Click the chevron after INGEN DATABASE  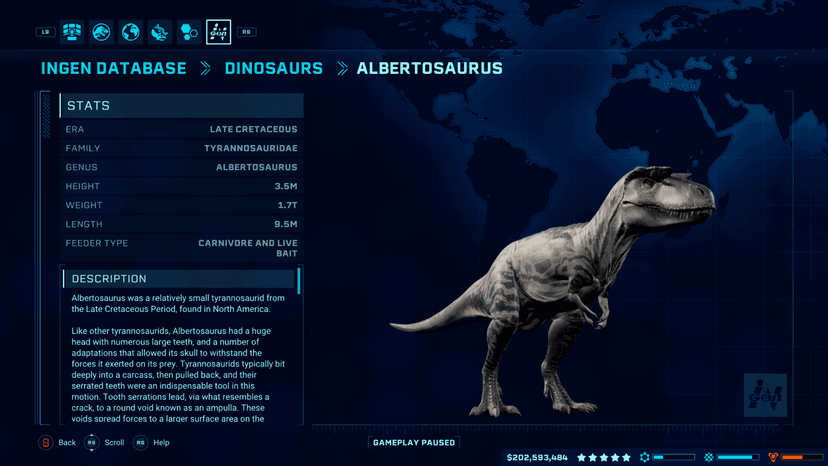(205, 68)
